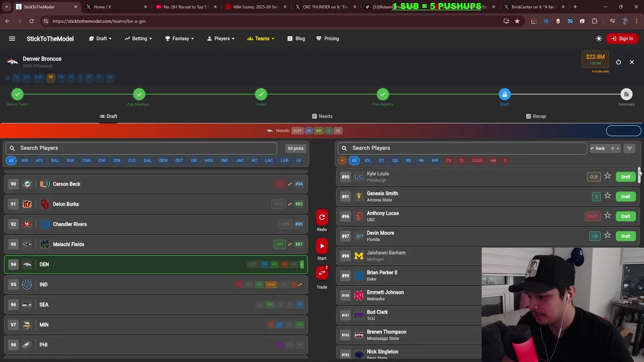Reload the browser page
The width and height of the screenshot is (644, 362).
click(x=31, y=21)
